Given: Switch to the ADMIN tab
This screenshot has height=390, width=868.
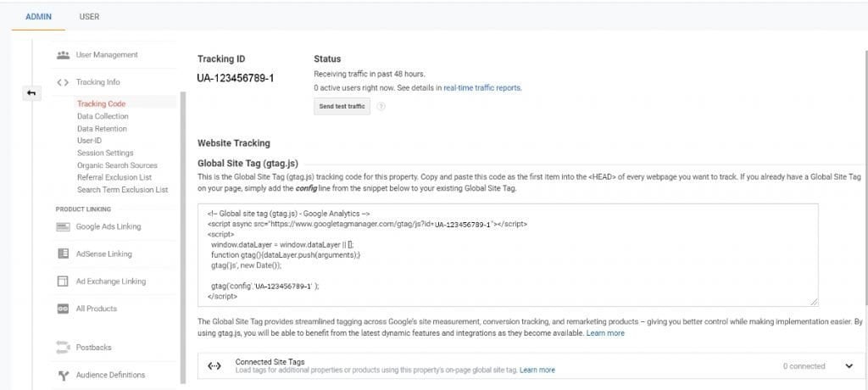Looking at the screenshot, I should (38, 17).
